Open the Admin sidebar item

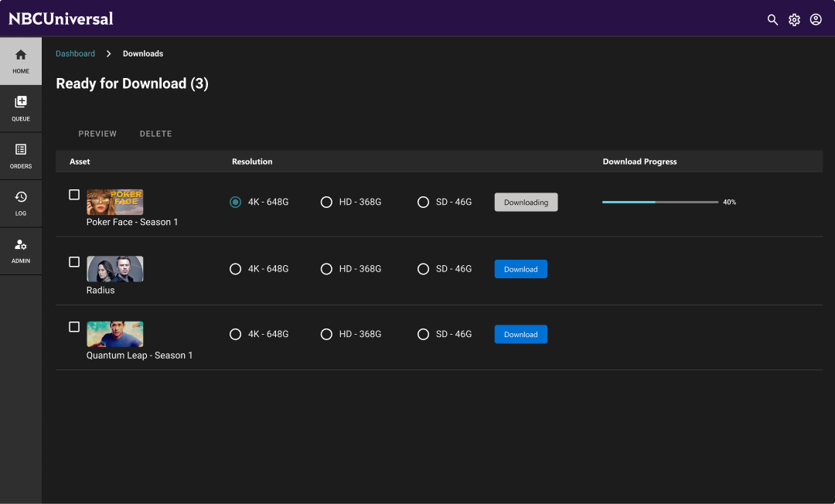(x=21, y=251)
